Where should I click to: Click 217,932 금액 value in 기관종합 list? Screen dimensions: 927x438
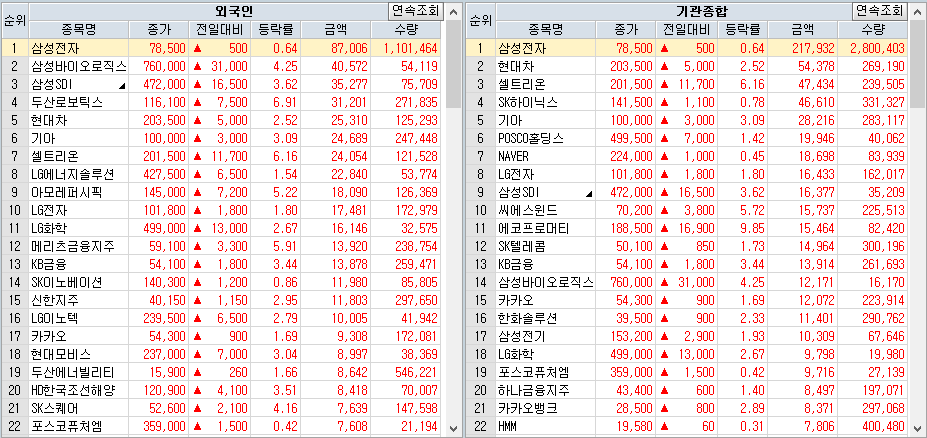[x=814, y=48]
